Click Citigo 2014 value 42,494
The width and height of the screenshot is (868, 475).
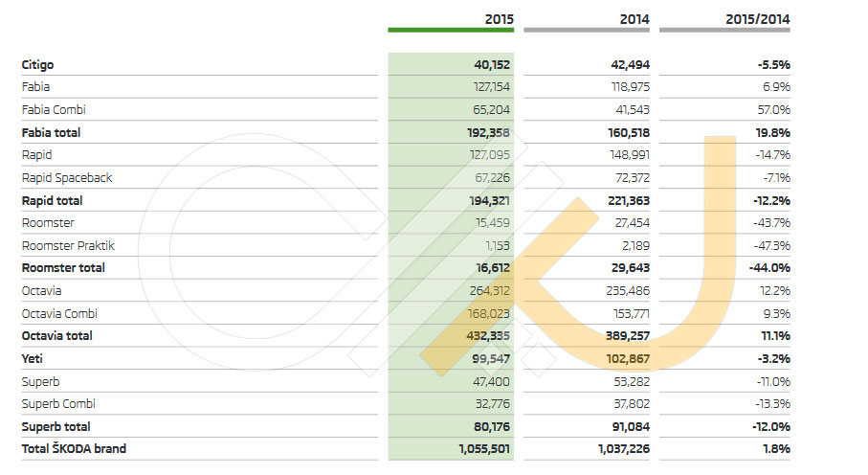click(630, 65)
